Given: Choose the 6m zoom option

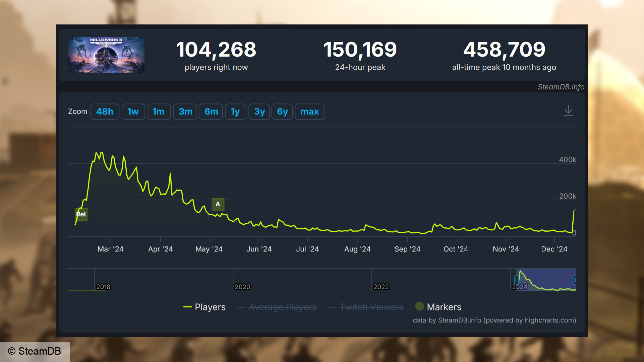Looking at the screenshot, I should pos(211,112).
